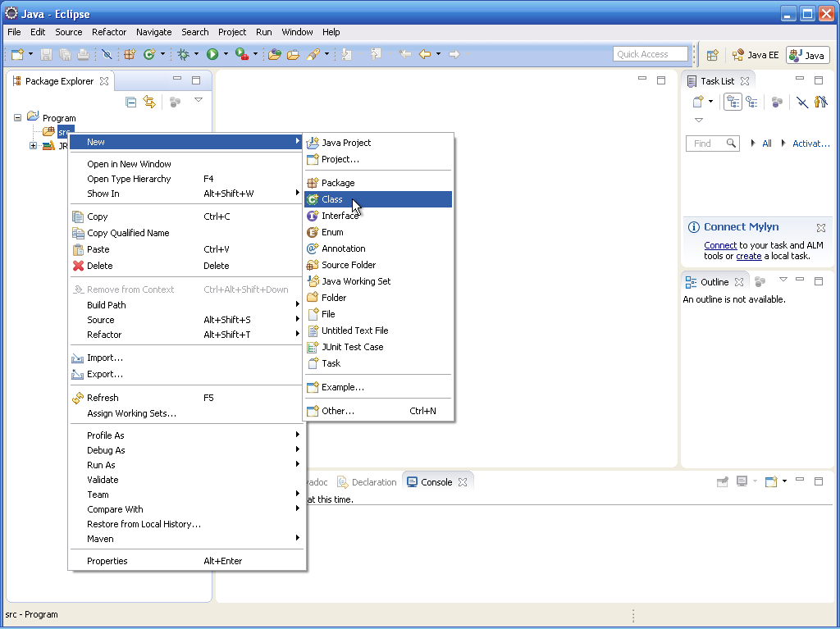
Task: Click the New Task icon in Task List
Action: [697, 101]
